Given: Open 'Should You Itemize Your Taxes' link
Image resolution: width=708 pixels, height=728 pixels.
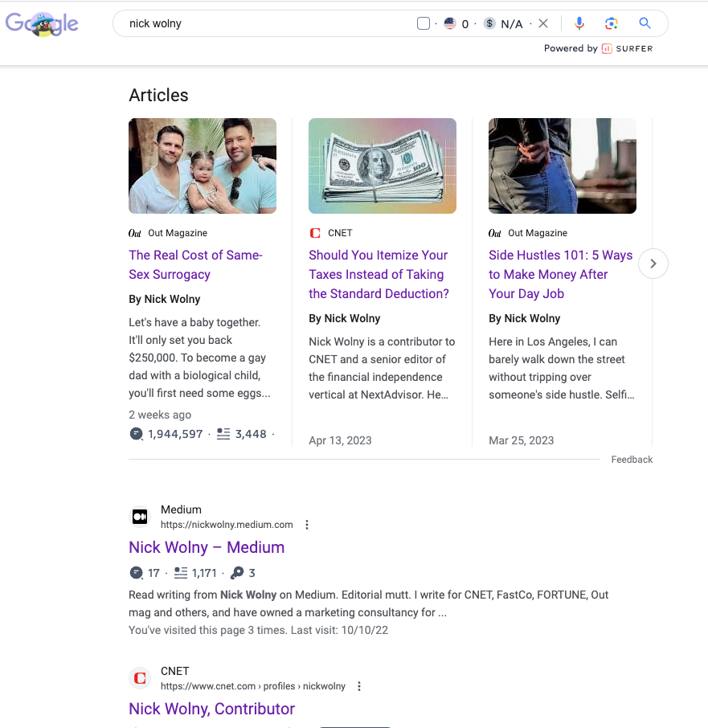Looking at the screenshot, I should [379, 274].
